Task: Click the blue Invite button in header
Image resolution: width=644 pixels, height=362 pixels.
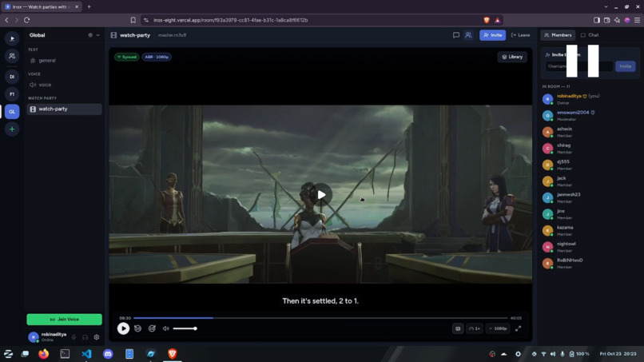Action: pyautogui.click(x=492, y=35)
